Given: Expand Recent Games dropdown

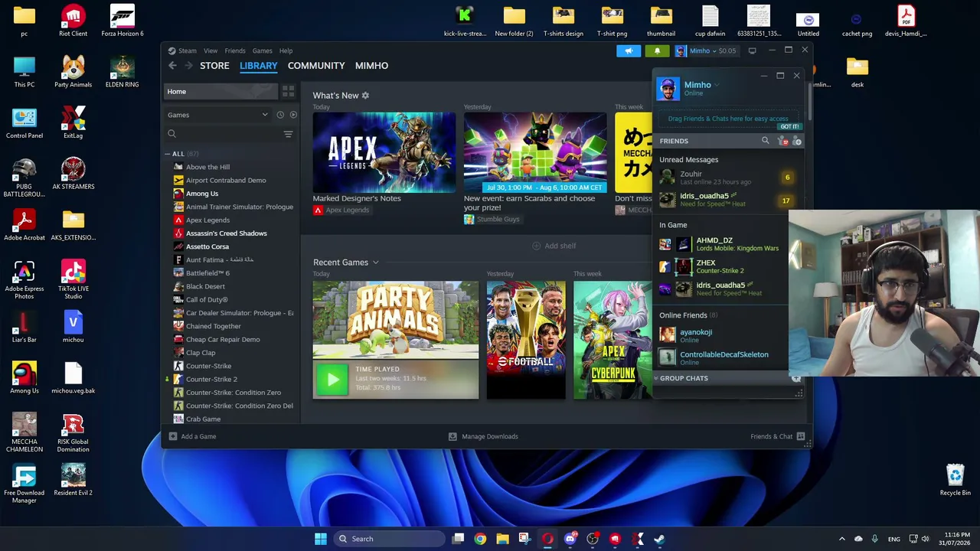Looking at the screenshot, I should tap(375, 262).
